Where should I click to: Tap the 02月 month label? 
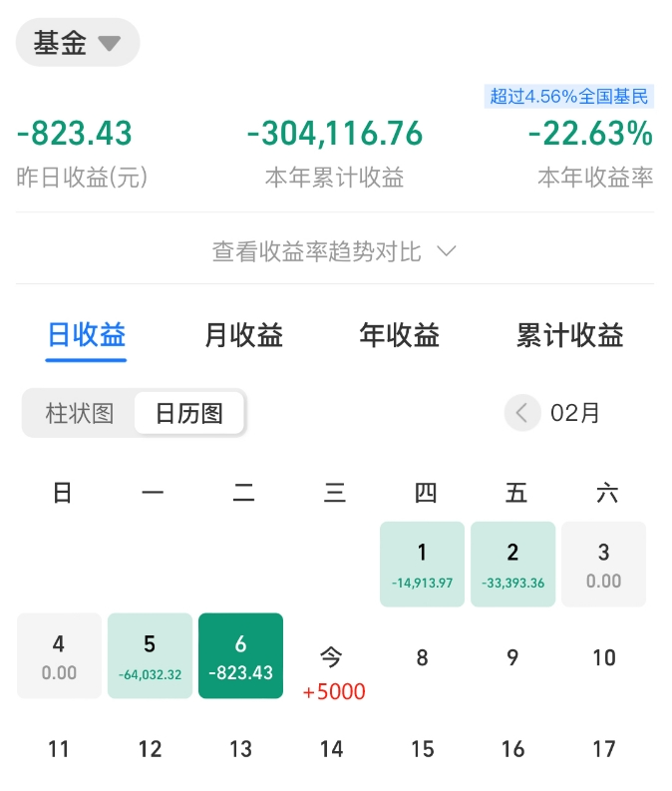(574, 413)
